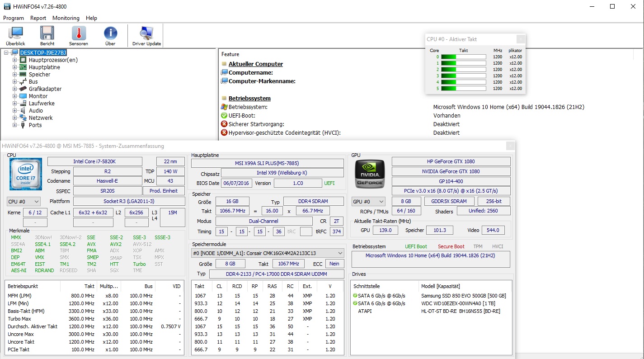This screenshot has width=644, height=359.
Task: Click the HP GeForce GTX 1080 field
Action: coord(451,161)
